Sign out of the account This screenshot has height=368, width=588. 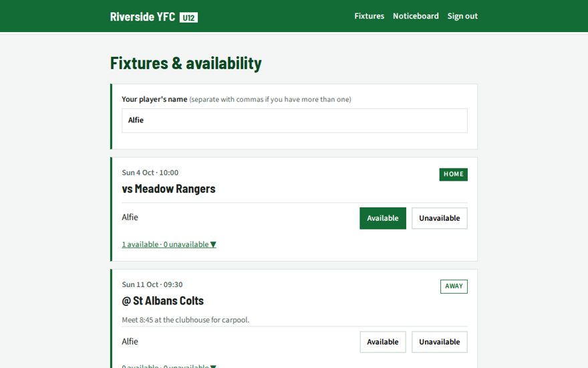point(462,16)
